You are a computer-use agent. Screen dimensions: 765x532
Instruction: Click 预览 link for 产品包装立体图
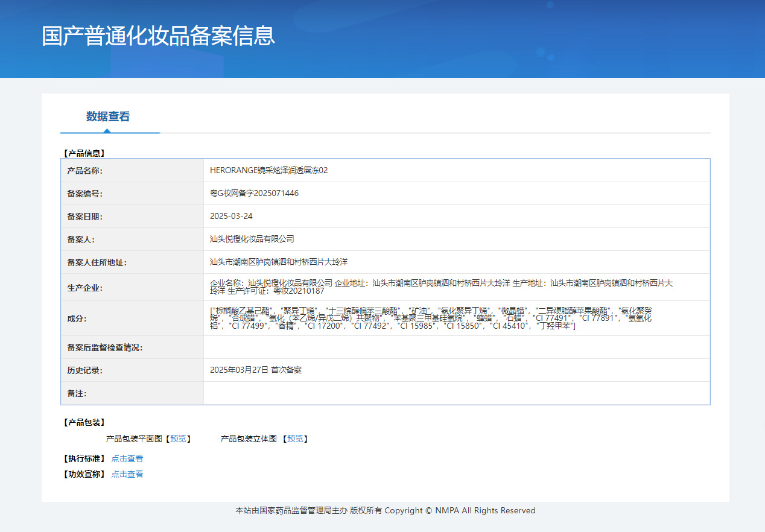point(295,439)
